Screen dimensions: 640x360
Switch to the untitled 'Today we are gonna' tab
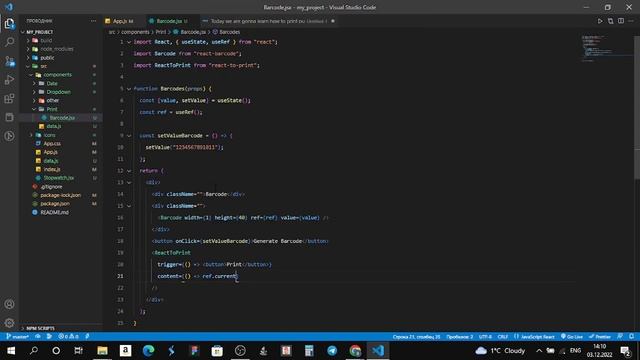coord(269,21)
